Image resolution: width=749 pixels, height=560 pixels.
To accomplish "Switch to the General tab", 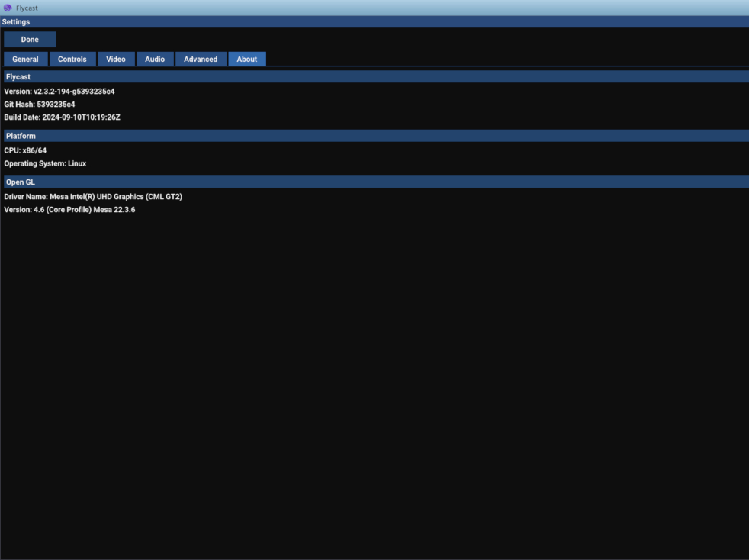I will [x=25, y=59].
